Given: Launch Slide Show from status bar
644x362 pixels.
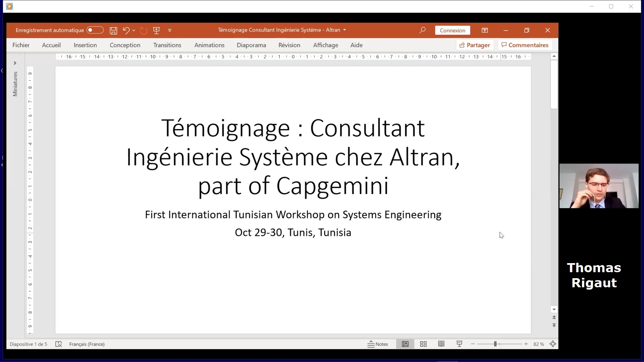Looking at the screenshot, I should 460,344.
